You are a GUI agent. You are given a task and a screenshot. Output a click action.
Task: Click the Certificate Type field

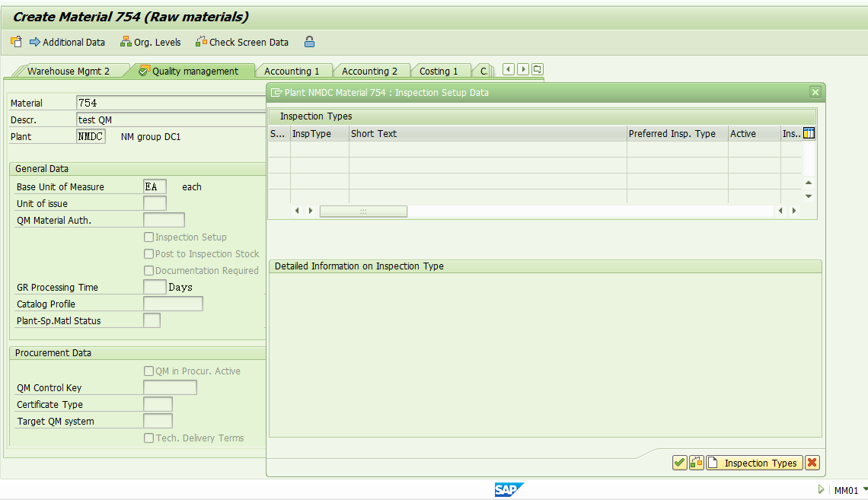point(158,404)
